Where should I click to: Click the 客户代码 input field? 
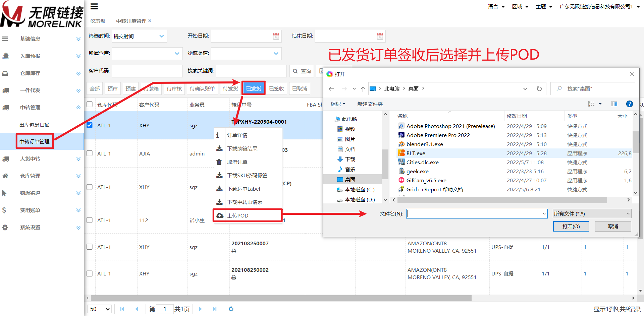point(147,71)
